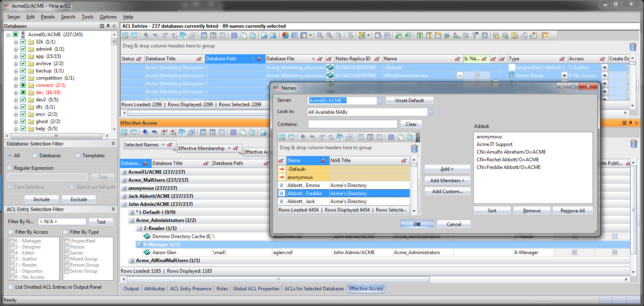Click the Clear button next to Contains

411,124
